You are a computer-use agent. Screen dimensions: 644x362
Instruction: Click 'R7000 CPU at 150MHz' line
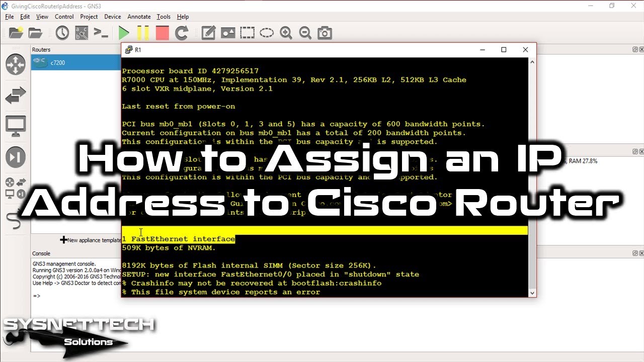(x=294, y=79)
